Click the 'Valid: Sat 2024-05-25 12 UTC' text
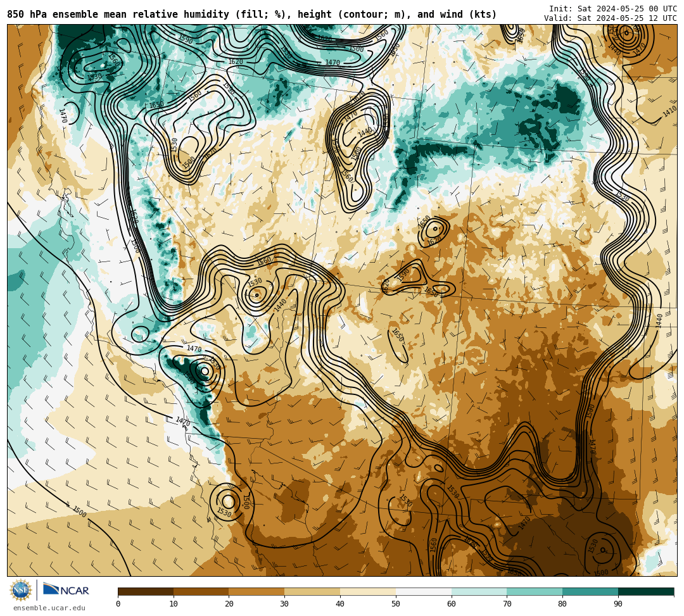 [x=611, y=18]
